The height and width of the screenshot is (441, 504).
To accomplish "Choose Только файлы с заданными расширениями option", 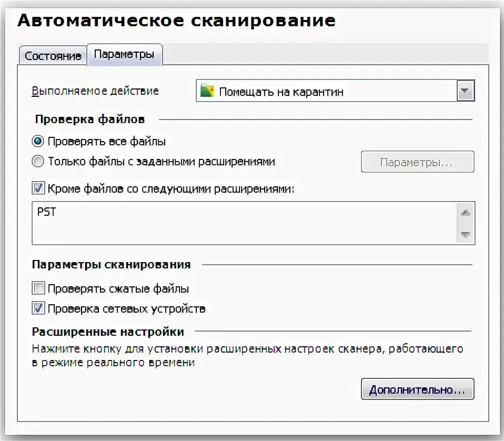I will pos(38,162).
